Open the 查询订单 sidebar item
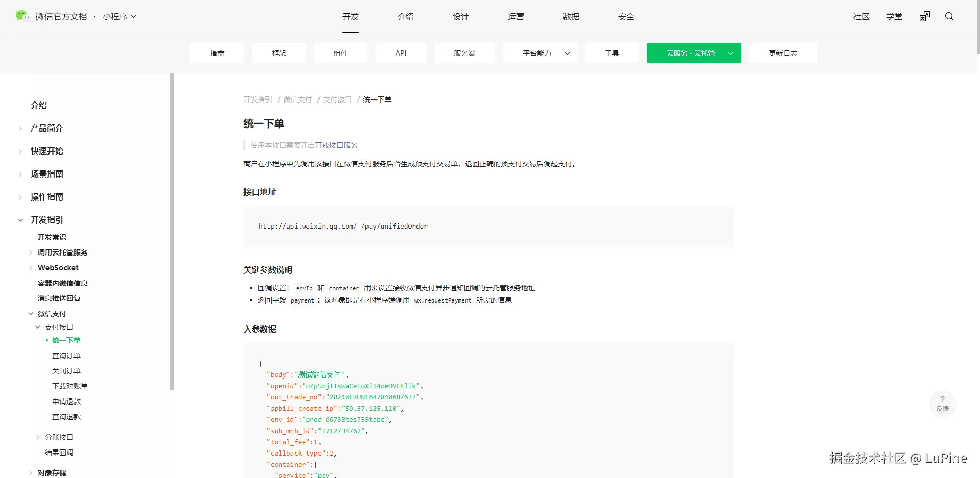980x478 pixels. [x=66, y=356]
